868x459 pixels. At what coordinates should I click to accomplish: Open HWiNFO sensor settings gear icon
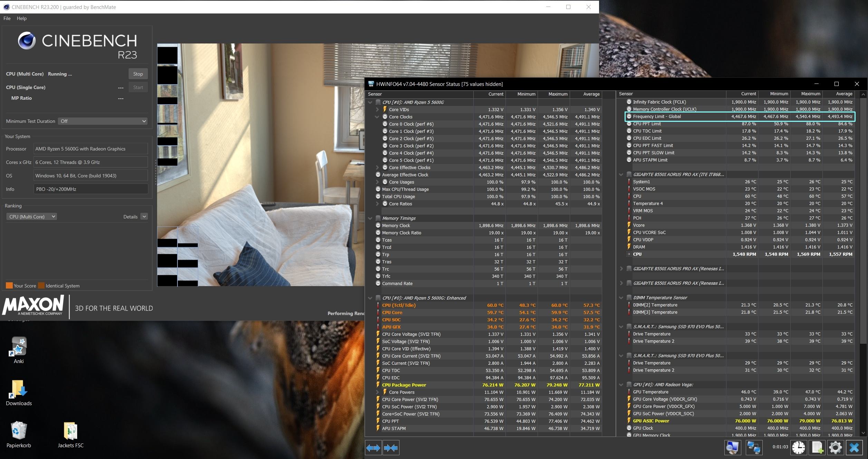pos(836,448)
